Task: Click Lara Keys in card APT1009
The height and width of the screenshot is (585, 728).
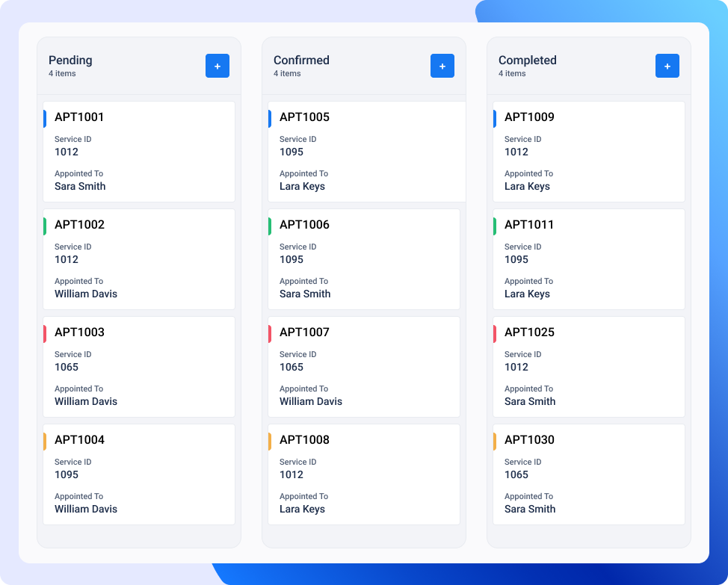Action: coord(527,187)
